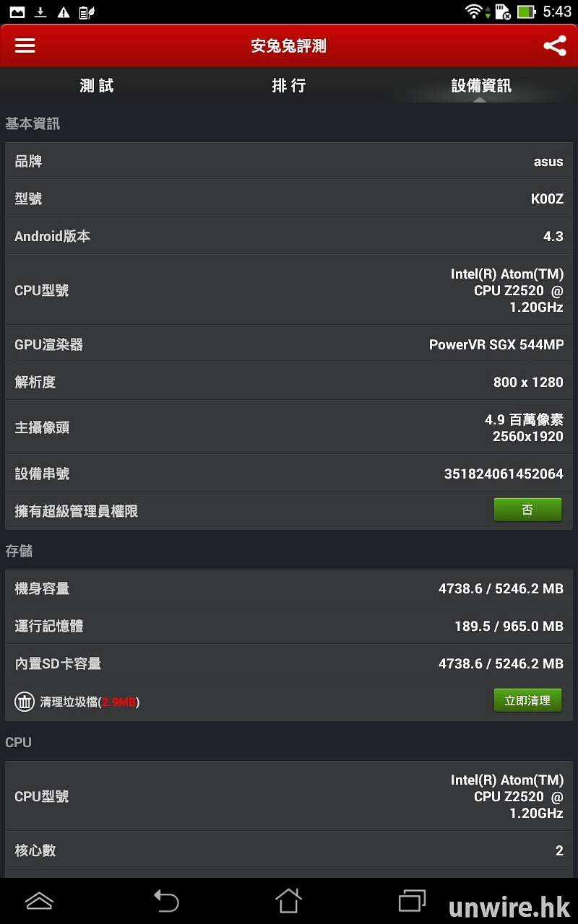Tap the green 否 root status button
This screenshot has height=924, width=578.
[527, 510]
